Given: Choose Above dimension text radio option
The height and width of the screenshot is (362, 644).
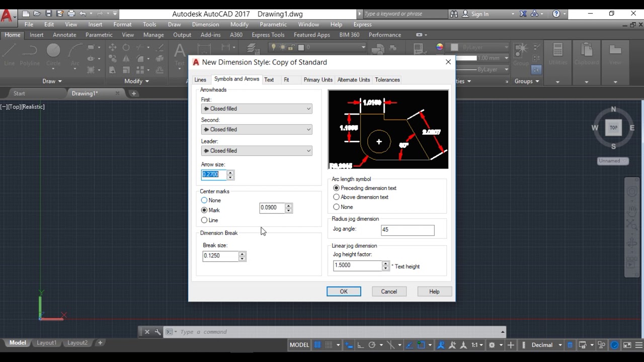Looking at the screenshot, I should [x=337, y=197].
